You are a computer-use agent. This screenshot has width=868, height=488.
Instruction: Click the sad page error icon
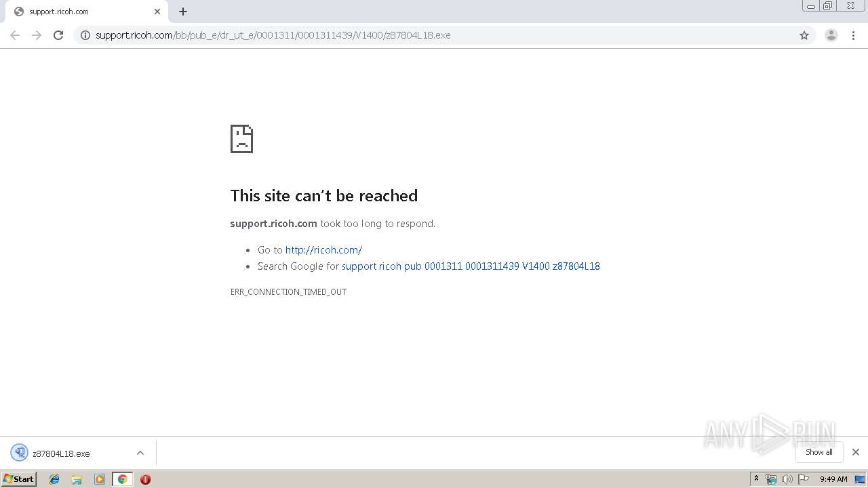241,139
